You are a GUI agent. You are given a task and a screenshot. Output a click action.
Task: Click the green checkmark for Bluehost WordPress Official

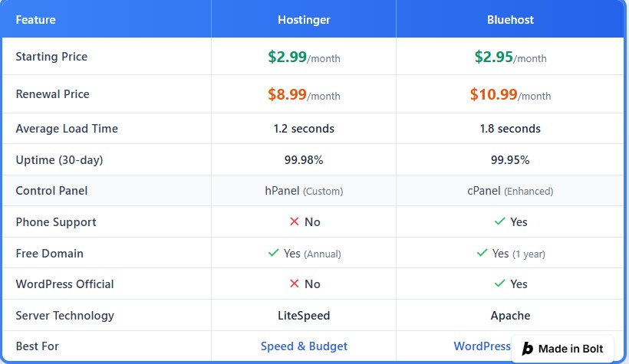[500, 284]
